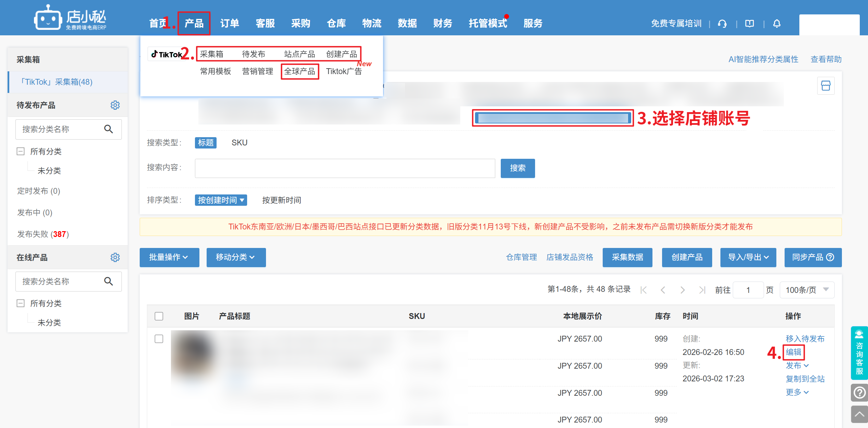Go to the next page arrow
This screenshot has height=428, width=868.
coord(682,290)
